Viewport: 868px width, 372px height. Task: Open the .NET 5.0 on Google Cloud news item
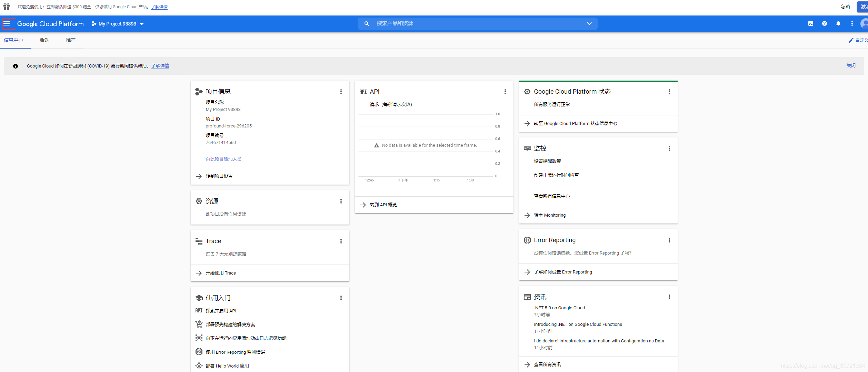tap(559, 308)
